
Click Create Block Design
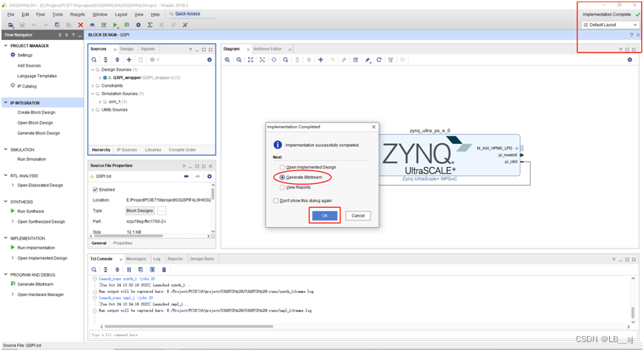36,113
